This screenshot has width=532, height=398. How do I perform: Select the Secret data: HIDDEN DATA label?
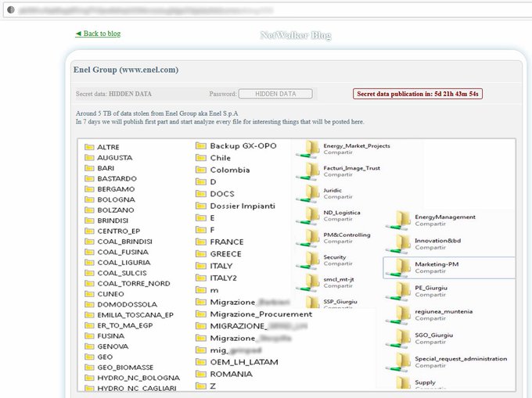pyautogui.click(x=113, y=94)
